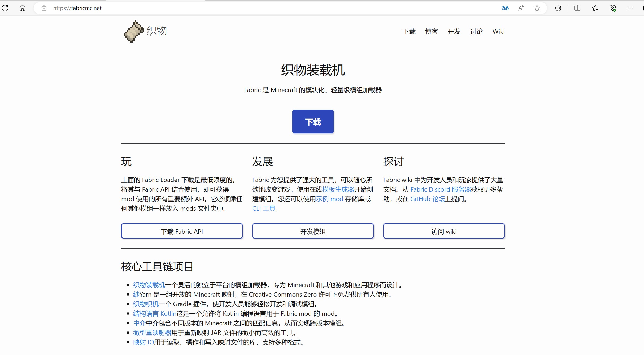The height and width of the screenshot is (355, 644).
Task: Open the favorites list icon
Action: point(595,8)
